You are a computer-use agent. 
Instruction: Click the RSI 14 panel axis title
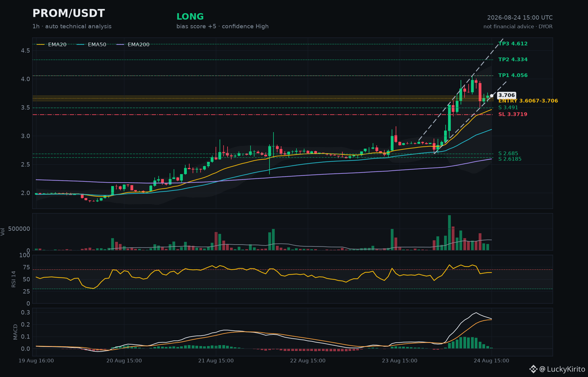point(13,279)
